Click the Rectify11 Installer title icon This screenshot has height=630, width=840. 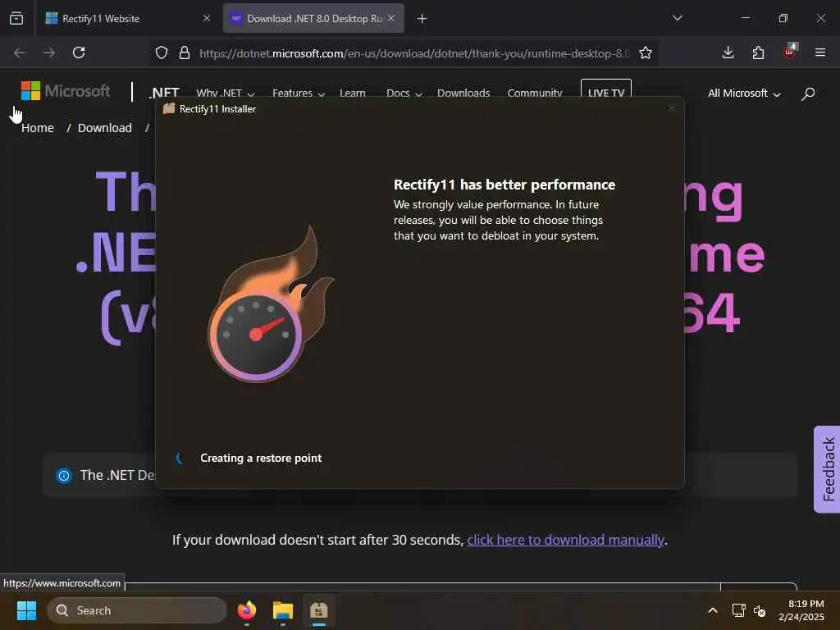(x=169, y=109)
